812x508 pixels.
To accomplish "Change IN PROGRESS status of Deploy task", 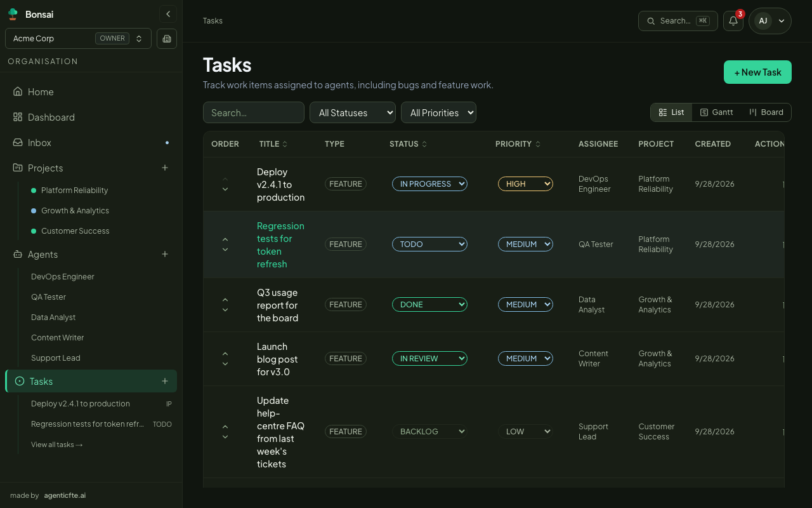I will click(x=429, y=184).
